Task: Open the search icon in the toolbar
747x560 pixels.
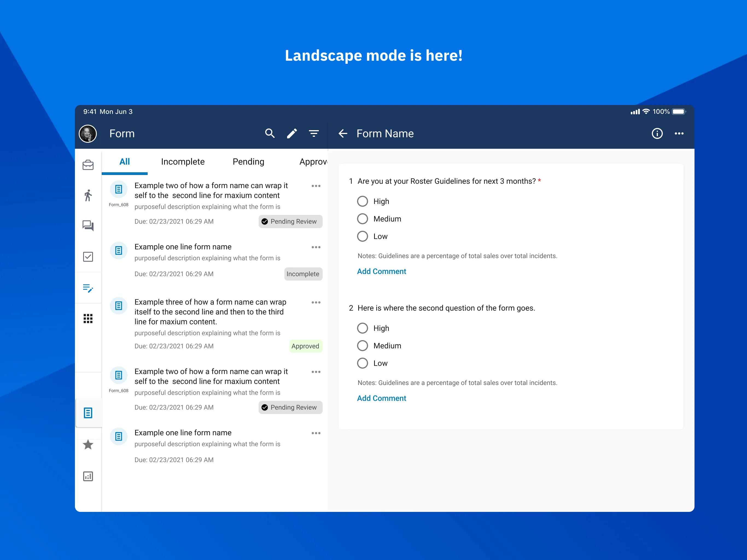Action: click(270, 133)
